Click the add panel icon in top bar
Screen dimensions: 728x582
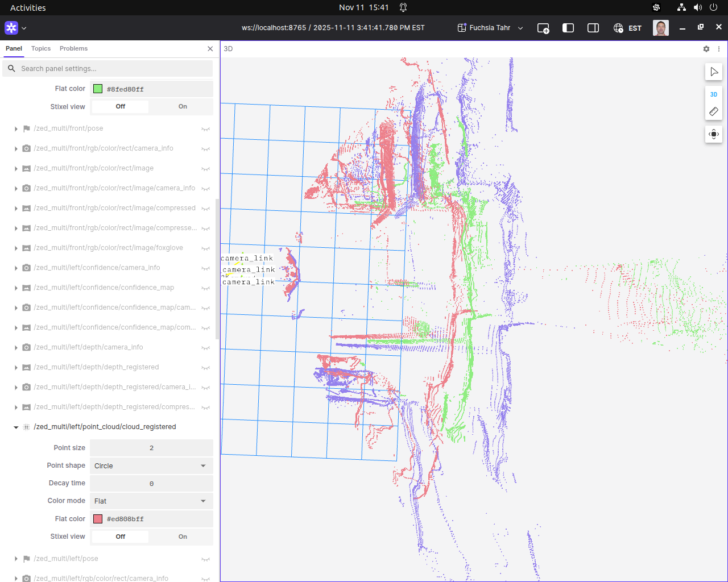coord(543,28)
